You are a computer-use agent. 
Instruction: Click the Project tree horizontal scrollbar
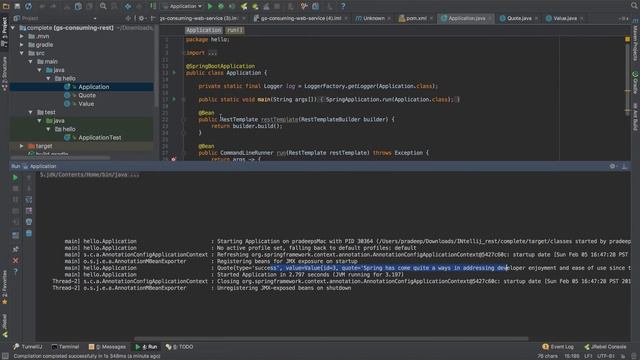coord(60,158)
